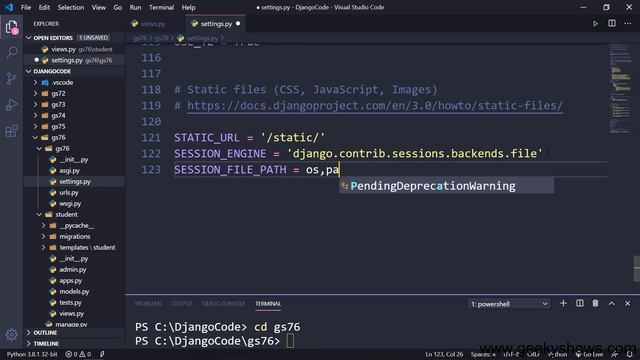The height and width of the screenshot is (360, 640).
Task: Open the Search view in activity bar
Action: point(11,52)
